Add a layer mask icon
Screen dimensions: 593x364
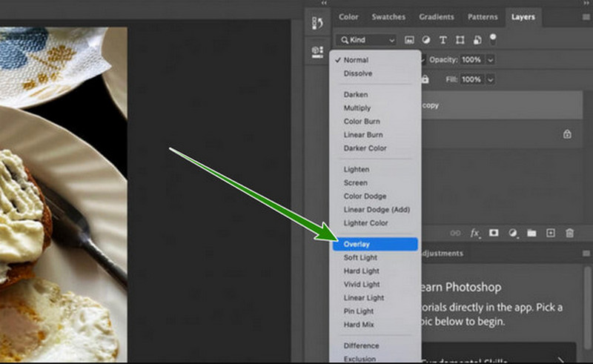tap(494, 233)
